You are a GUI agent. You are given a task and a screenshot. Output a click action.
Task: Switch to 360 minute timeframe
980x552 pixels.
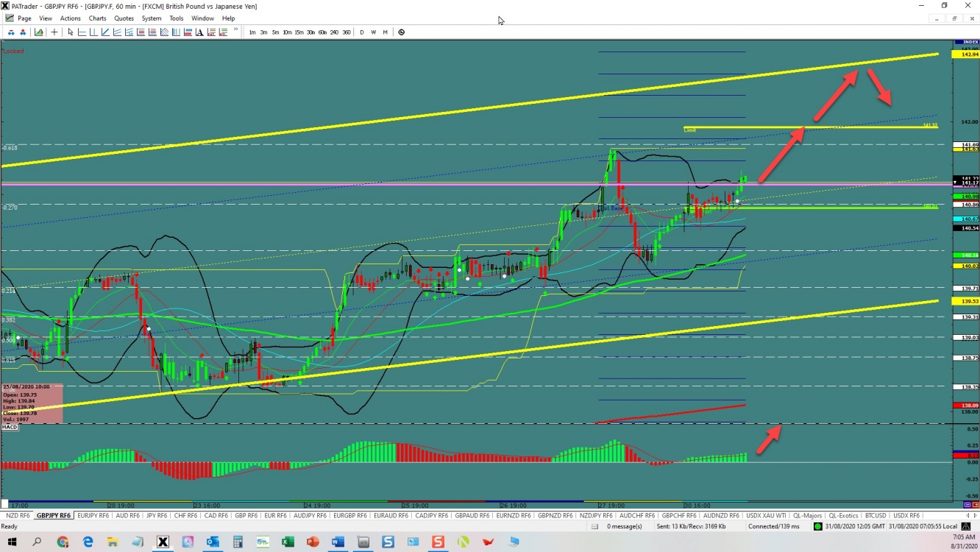[347, 32]
